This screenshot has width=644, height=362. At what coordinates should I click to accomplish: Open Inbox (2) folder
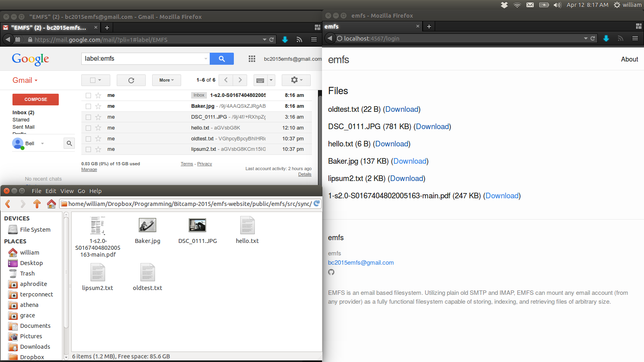pyautogui.click(x=23, y=113)
